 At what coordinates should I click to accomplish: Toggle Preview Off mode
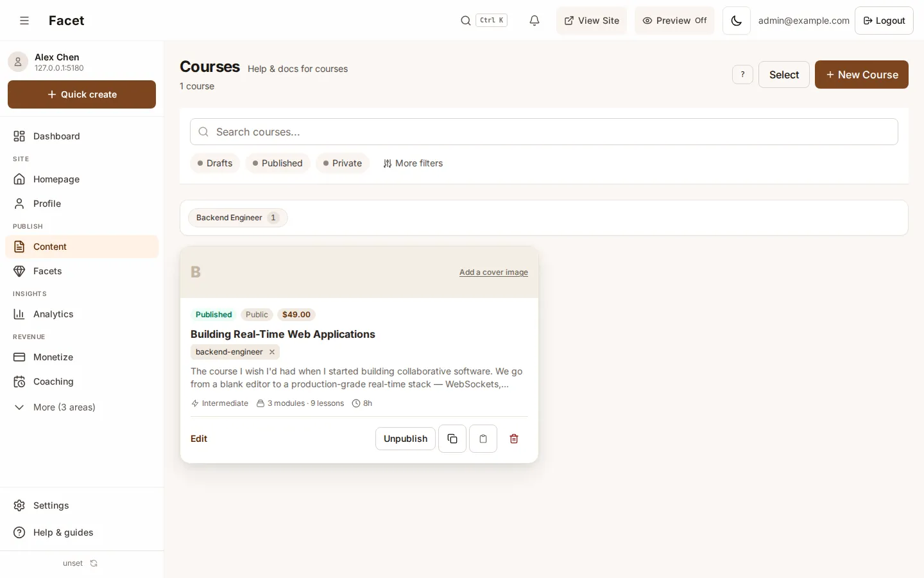[674, 21]
